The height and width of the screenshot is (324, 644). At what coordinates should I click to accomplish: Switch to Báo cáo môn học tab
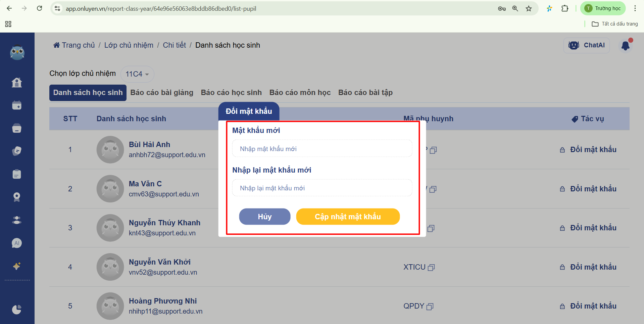point(300,93)
